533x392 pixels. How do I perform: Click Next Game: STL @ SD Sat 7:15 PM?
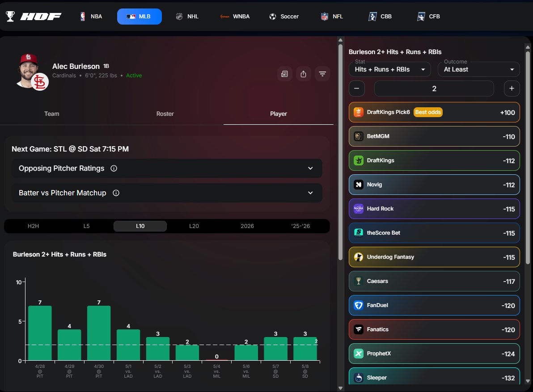pyautogui.click(x=70, y=149)
